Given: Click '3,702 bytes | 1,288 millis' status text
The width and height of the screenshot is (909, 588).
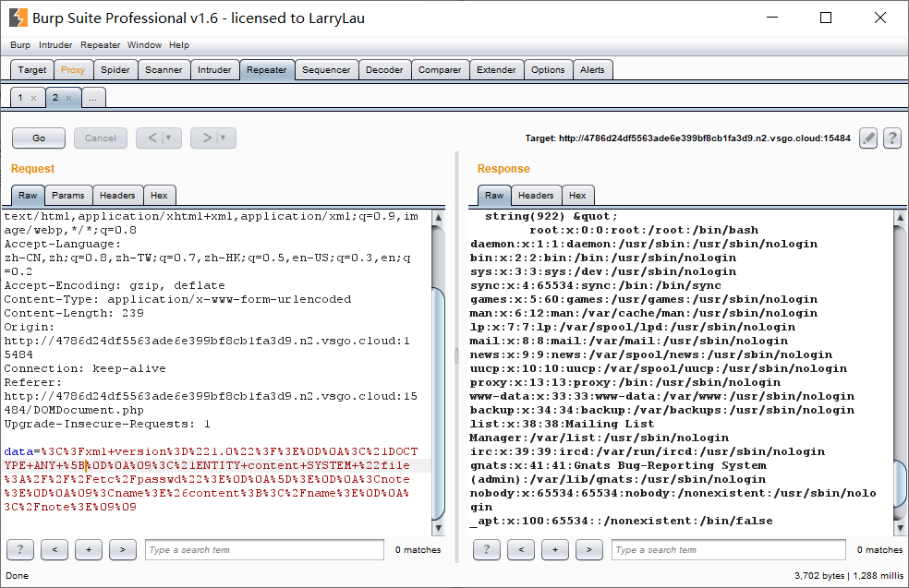Looking at the screenshot, I should tap(849, 575).
